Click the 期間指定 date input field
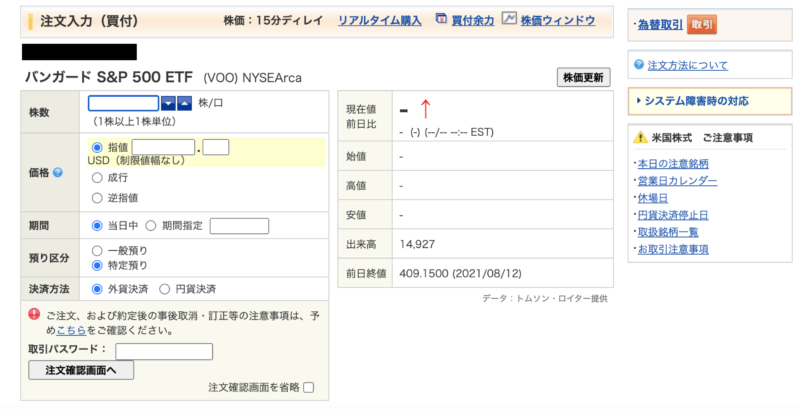The width and height of the screenshot is (800, 409). pos(239,226)
